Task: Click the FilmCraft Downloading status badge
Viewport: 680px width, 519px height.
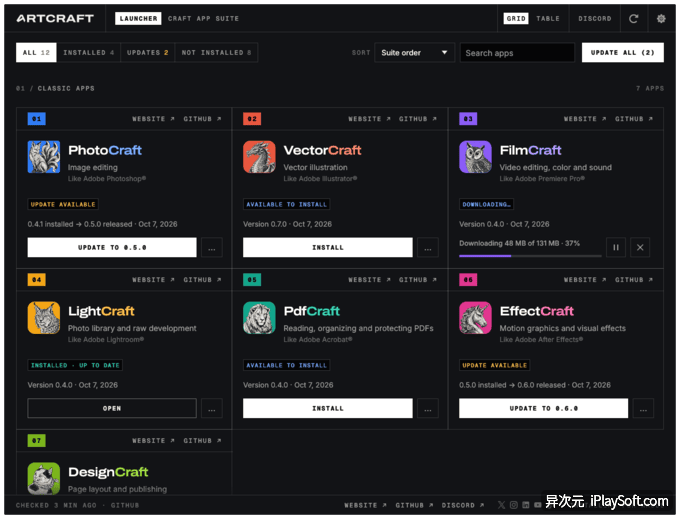Action: point(486,204)
